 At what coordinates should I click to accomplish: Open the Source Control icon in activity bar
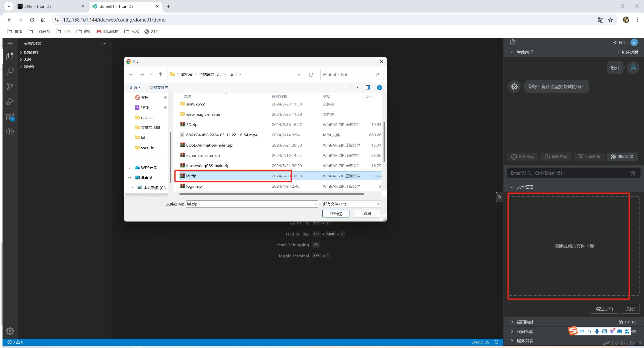[x=10, y=86]
